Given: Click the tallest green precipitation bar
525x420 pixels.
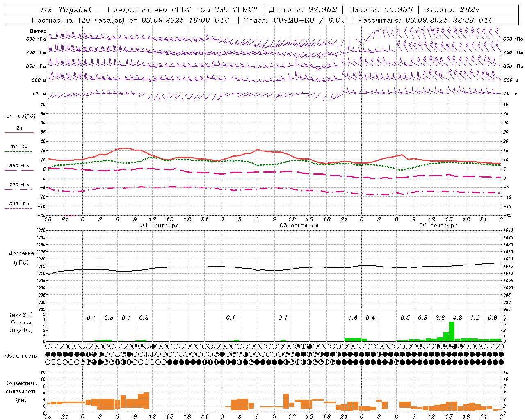Looking at the screenshot, I should [452, 331].
